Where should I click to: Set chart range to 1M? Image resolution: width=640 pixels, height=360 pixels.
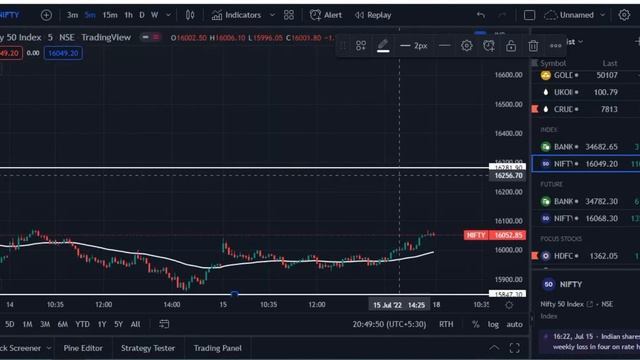[x=27, y=324]
